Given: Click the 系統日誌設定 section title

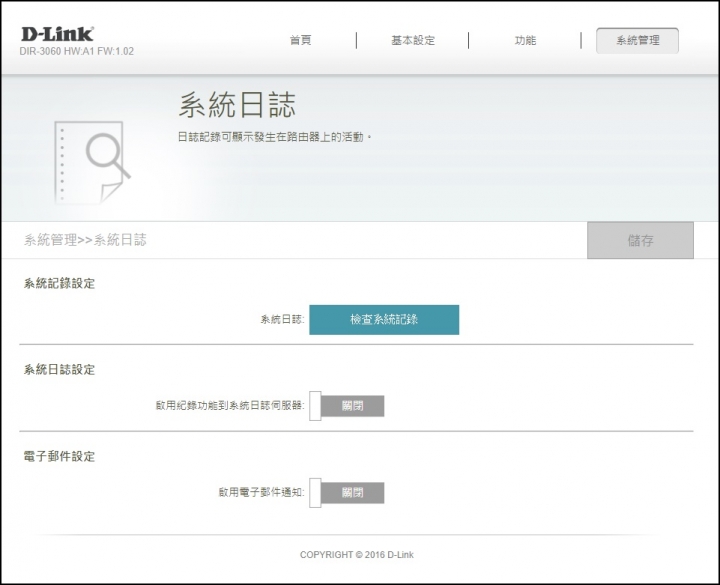Looking at the screenshot, I should click(x=59, y=370).
